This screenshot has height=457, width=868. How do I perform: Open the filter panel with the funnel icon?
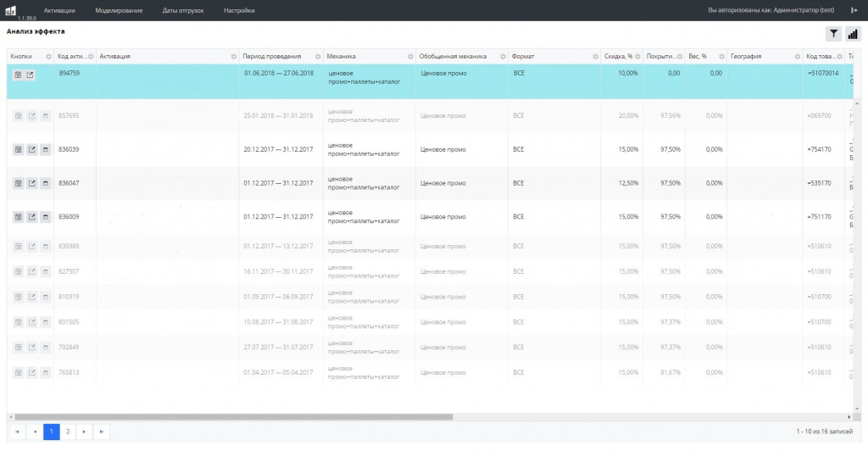(x=833, y=34)
